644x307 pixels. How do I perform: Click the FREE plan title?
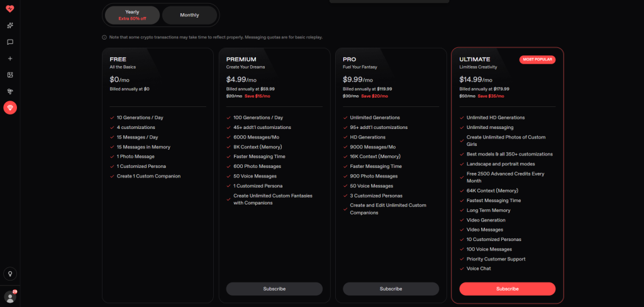[118, 59]
